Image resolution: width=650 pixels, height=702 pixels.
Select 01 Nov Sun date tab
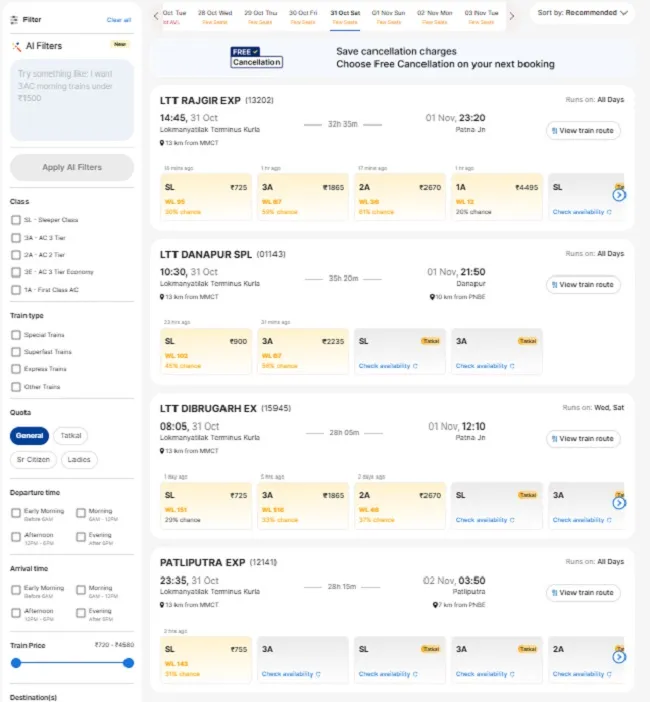[x=389, y=17]
